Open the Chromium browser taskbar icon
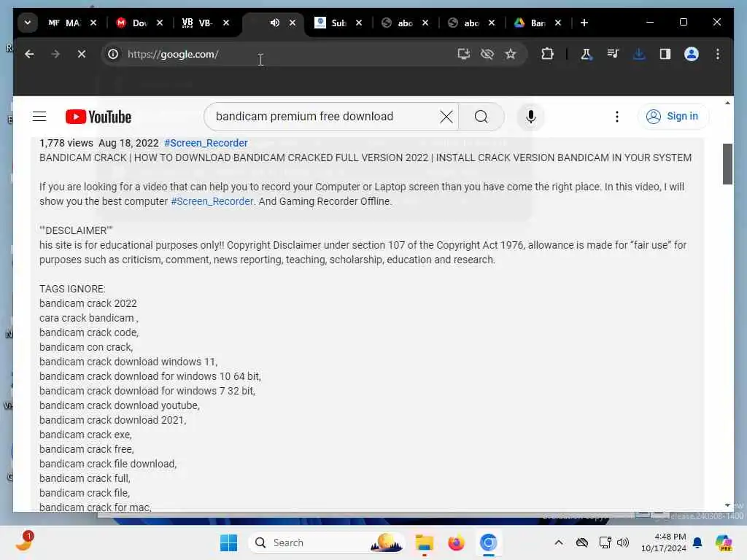 (x=488, y=542)
